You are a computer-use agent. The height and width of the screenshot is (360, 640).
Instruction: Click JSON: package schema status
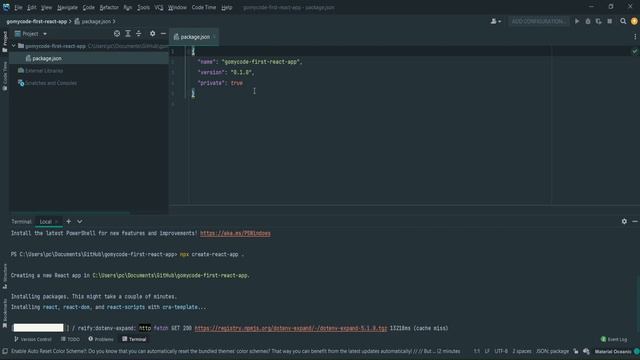tap(552, 351)
